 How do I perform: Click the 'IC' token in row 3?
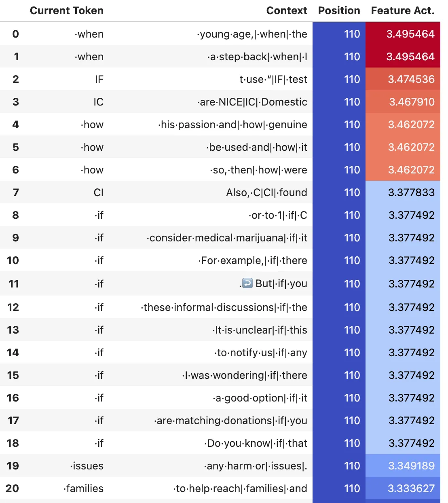tap(98, 102)
